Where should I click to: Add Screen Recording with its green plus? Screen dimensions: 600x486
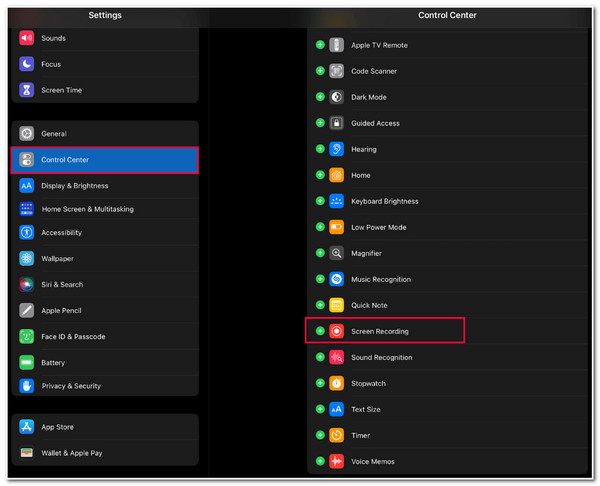click(x=320, y=331)
